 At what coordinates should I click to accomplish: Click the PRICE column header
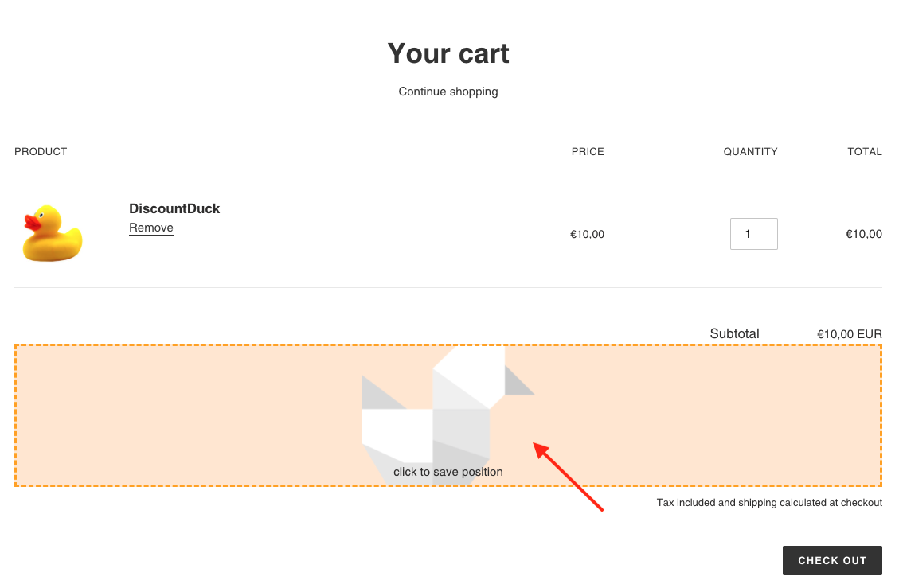588,151
